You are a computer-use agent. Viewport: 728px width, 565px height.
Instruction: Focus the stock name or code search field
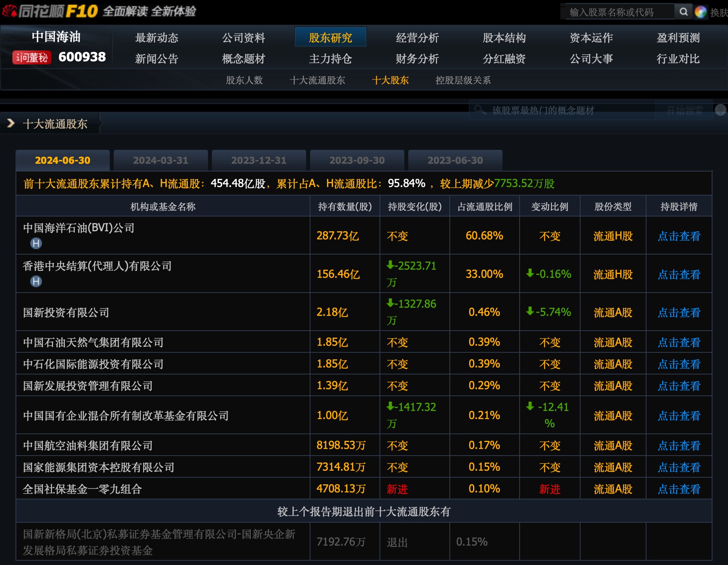tap(619, 12)
